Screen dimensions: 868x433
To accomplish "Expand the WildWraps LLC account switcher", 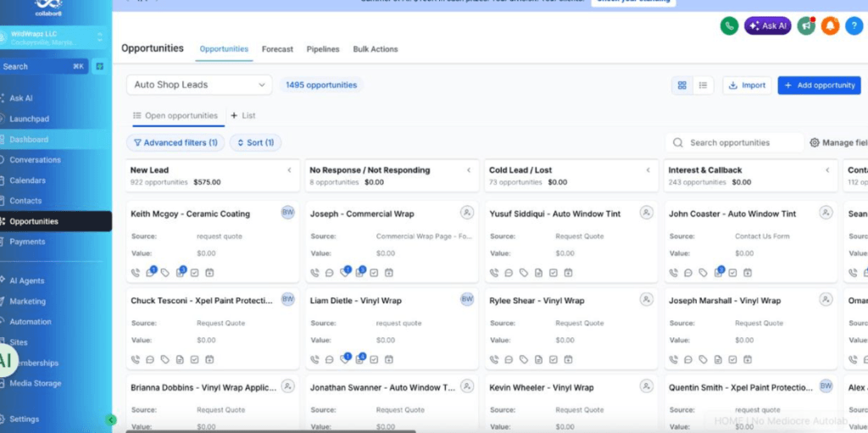I will 53,37.
